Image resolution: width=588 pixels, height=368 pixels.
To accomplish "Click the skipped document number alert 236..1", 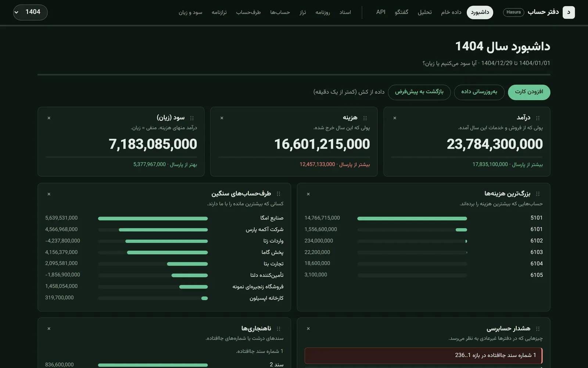I will 423,355.
